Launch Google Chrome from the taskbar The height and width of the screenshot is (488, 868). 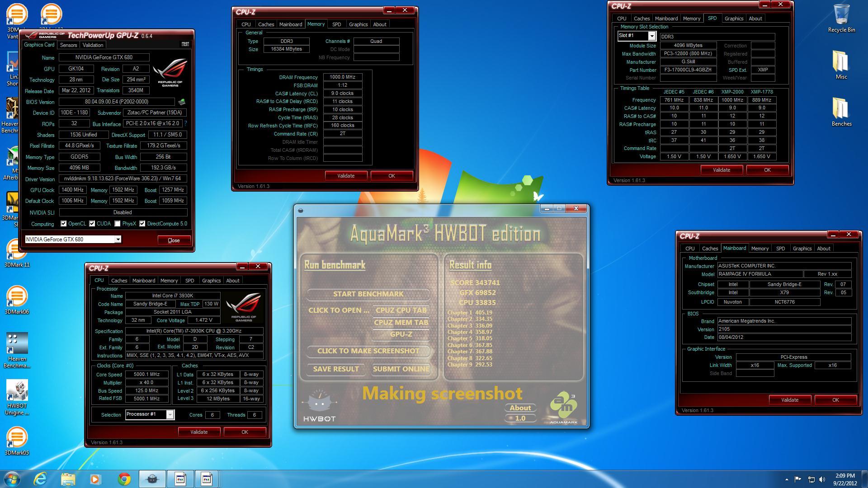124,479
